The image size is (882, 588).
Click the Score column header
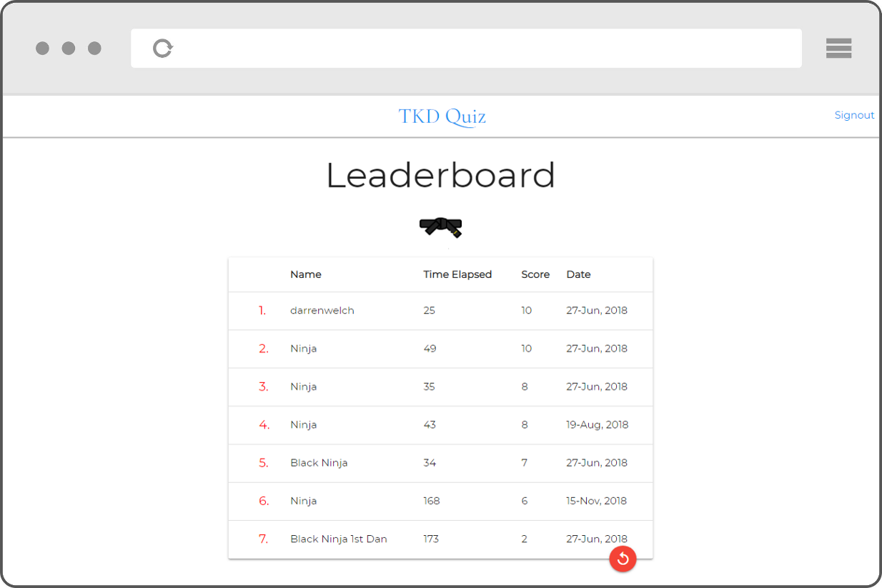point(535,274)
